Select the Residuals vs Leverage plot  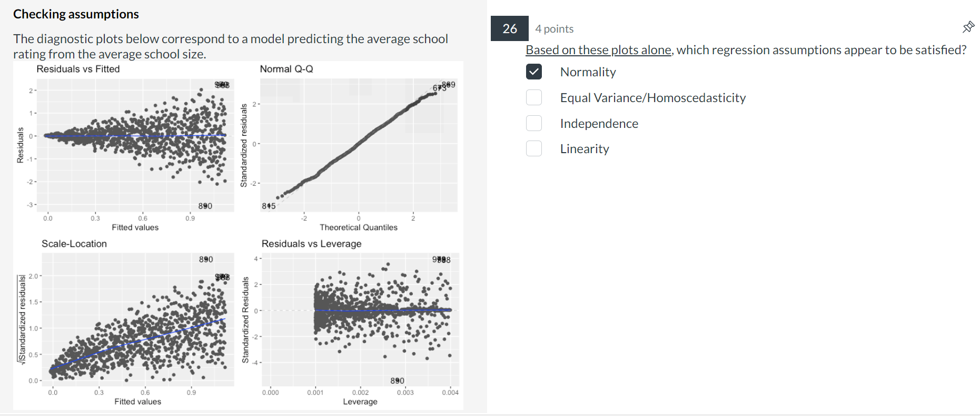click(360, 319)
